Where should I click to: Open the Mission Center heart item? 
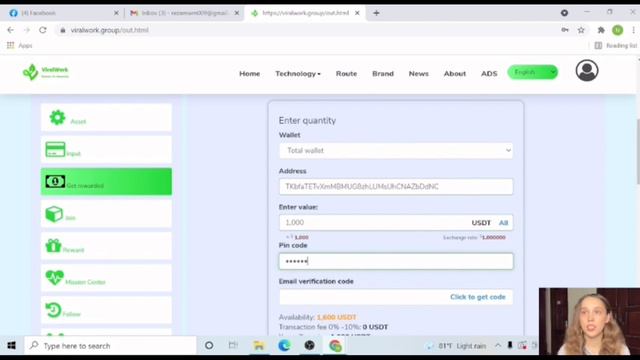point(106,278)
